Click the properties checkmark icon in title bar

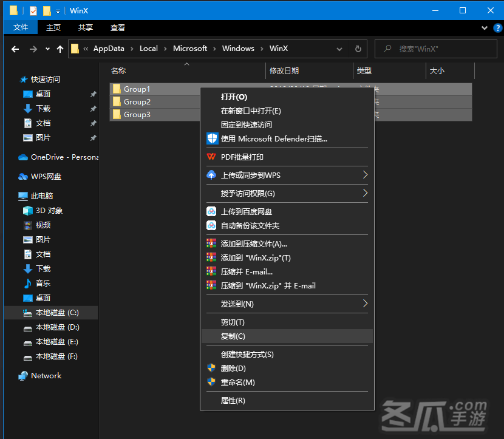click(x=33, y=10)
